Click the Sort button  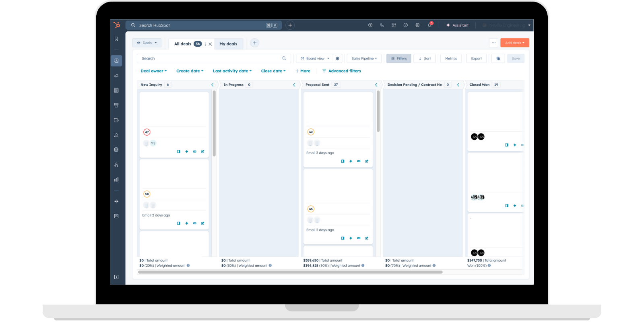(x=425, y=58)
